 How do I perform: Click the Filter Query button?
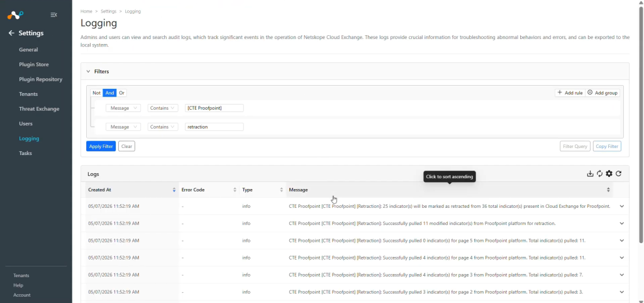(x=575, y=146)
